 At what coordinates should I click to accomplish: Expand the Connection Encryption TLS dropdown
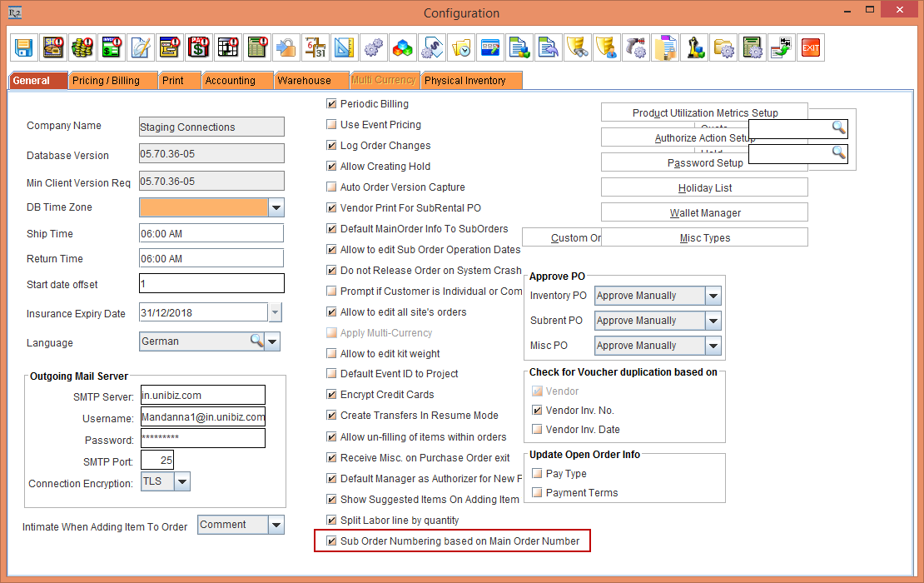182,481
